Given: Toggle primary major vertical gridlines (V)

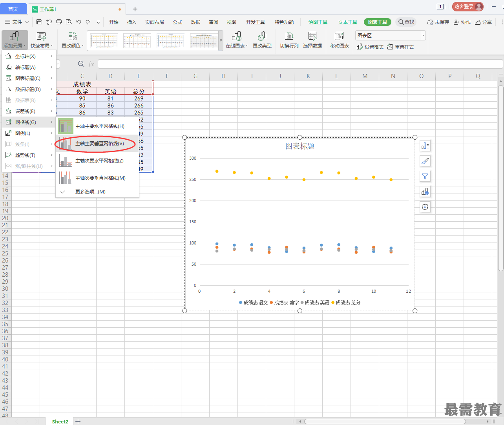Looking at the screenshot, I should point(97,143).
